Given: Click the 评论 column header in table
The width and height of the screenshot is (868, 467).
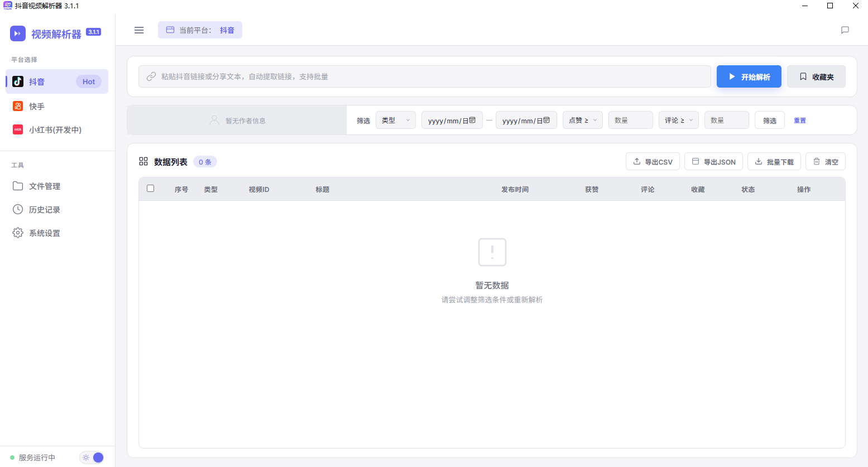Looking at the screenshot, I should tap(648, 189).
